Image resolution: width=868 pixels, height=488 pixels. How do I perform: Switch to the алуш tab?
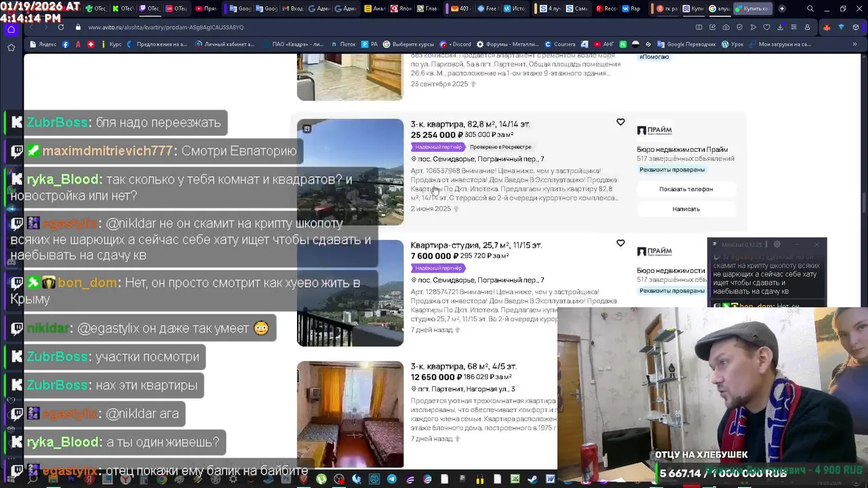[719, 9]
